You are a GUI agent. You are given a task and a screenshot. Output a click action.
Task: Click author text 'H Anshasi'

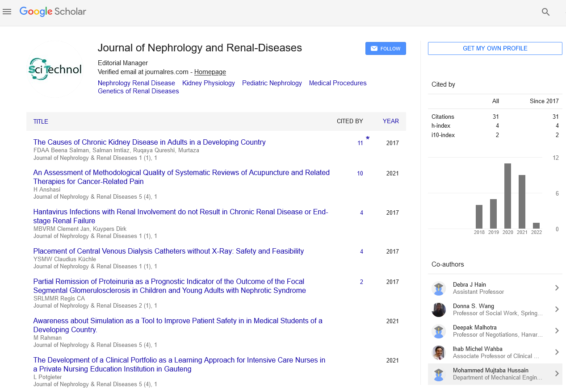pyautogui.click(x=47, y=189)
